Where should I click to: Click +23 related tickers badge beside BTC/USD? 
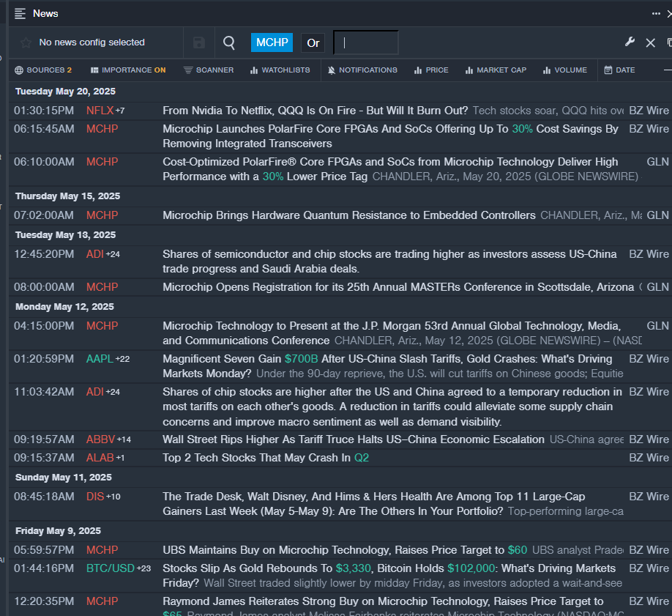tap(144, 568)
